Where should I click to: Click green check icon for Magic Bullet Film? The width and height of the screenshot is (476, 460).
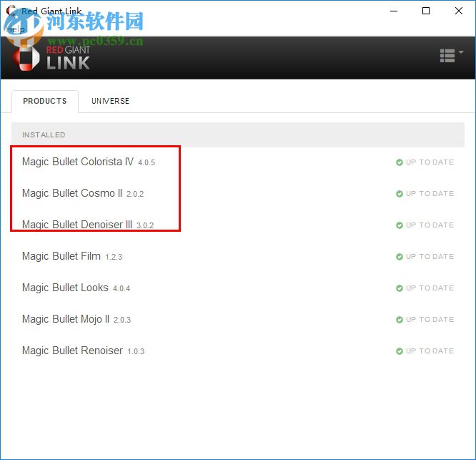click(x=400, y=257)
